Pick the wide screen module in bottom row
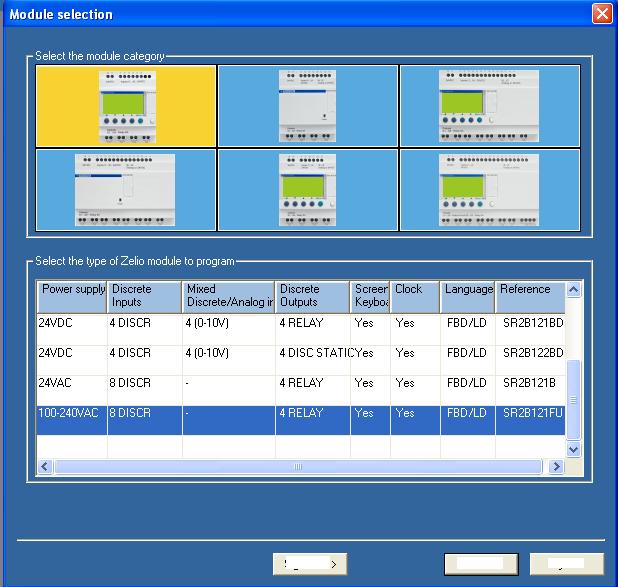This screenshot has width=618, height=587. pos(490,190)
